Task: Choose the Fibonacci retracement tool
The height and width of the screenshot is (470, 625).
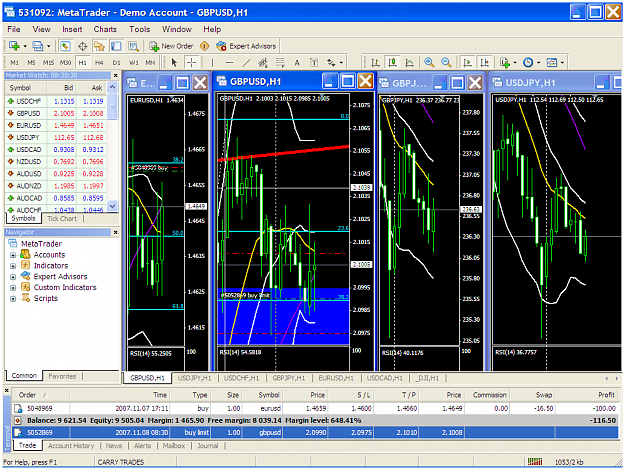Action: tap(280, 62)
